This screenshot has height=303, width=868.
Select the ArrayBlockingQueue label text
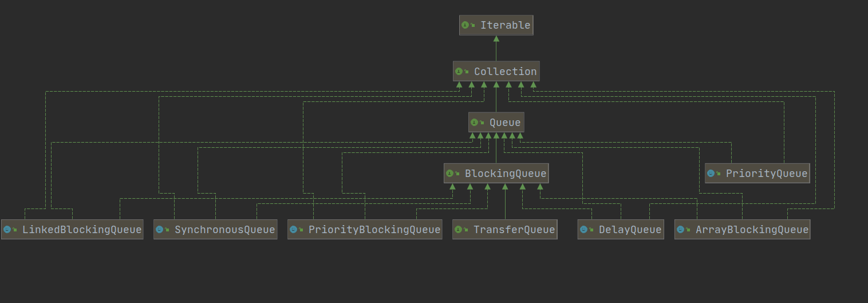click(x=752, y=230)
